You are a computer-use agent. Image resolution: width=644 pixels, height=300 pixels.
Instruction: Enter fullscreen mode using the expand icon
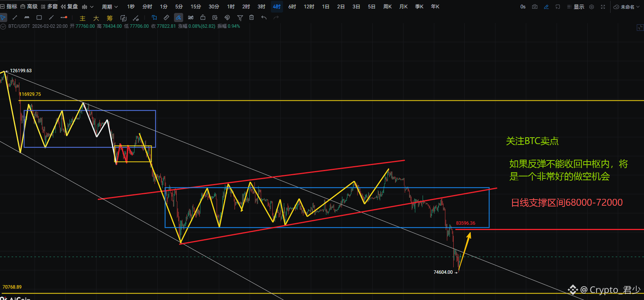click(603, 7)
